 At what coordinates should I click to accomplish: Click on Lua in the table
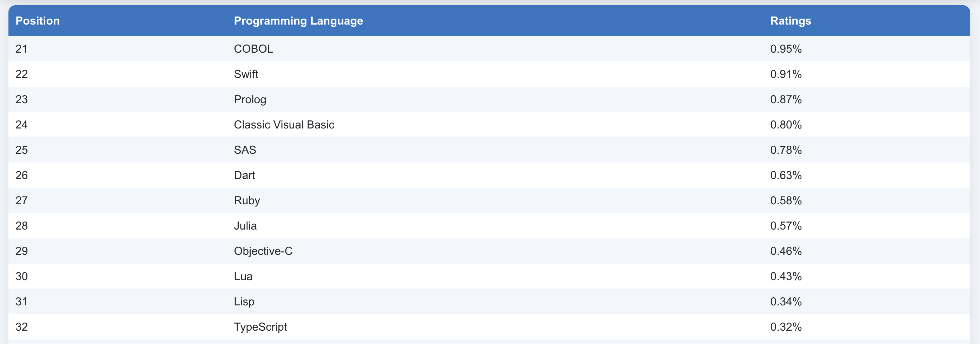[243, 276]
